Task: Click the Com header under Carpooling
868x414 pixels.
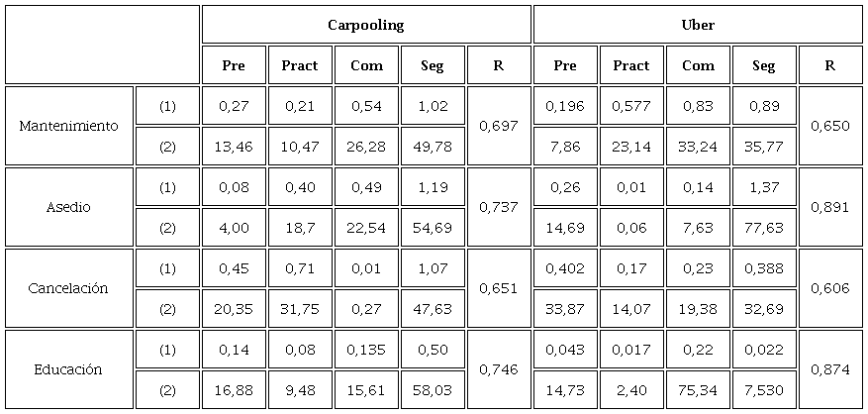Action: (x=365, y=66)
